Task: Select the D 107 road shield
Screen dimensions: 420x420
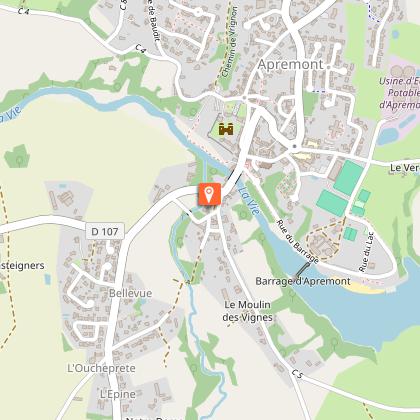Action: pos(105,231)
